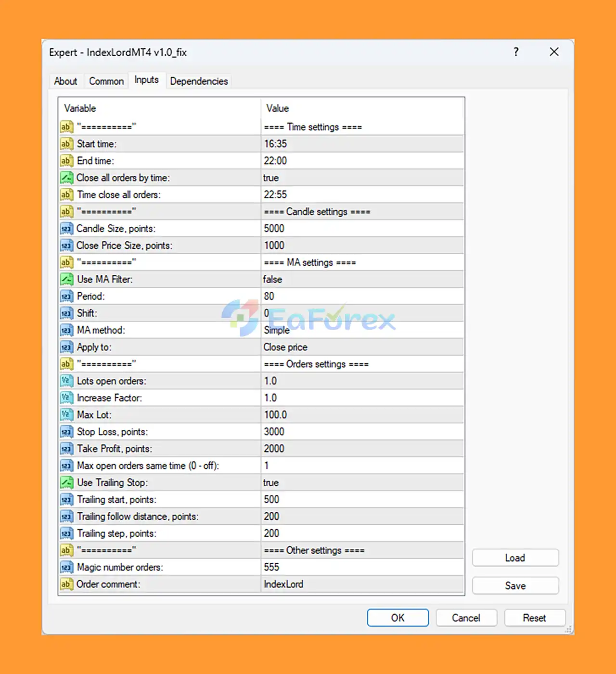Click the double icon beside Increase Factor

coord(66,398)
